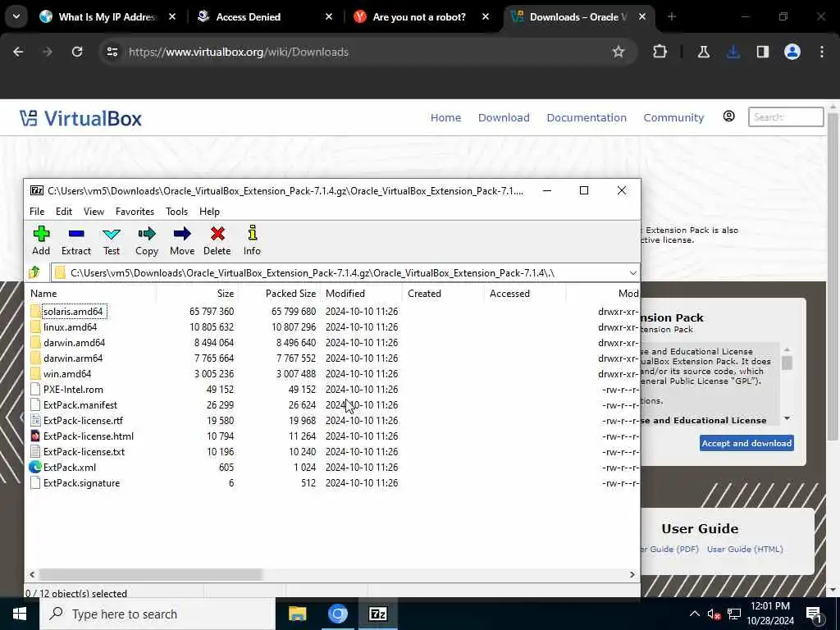View site information icon in address bar
The image size is (840, 630).
coord(112,52)
